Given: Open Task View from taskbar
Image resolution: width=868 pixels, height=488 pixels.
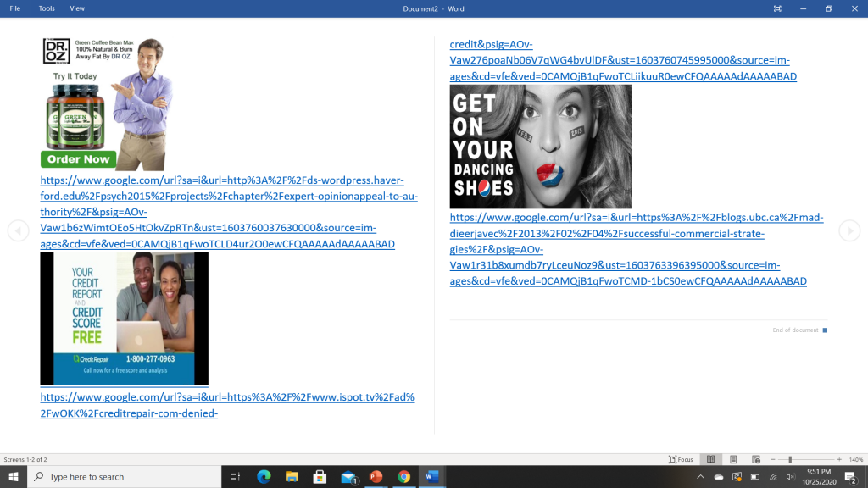Looking at the screenshot, I should (235, 477).
